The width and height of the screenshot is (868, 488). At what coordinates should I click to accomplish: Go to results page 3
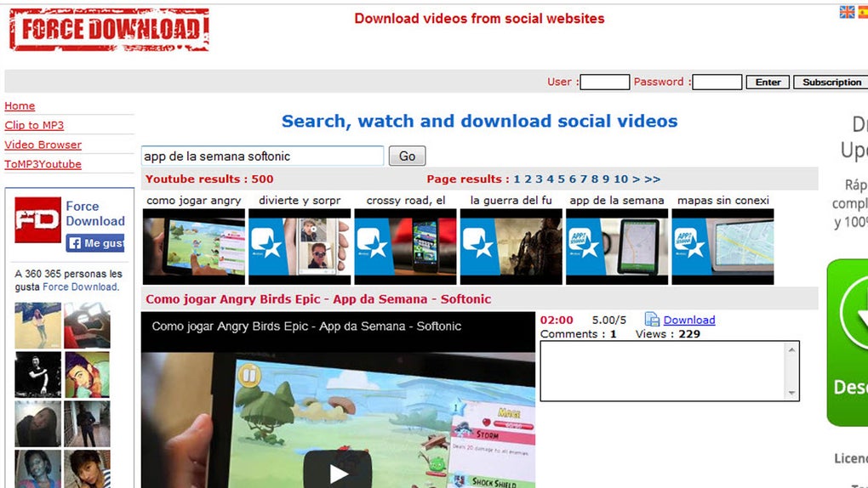540,179
